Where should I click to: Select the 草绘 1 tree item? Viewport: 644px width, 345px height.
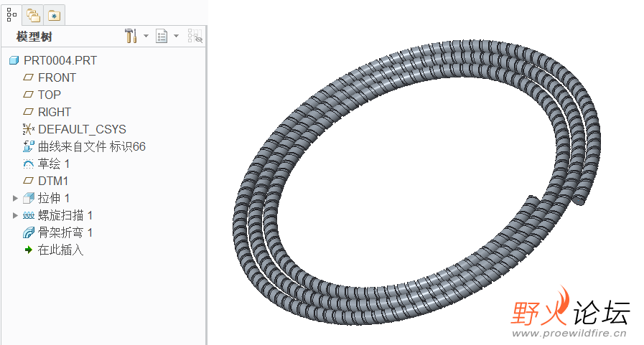(x=53, y=164)
